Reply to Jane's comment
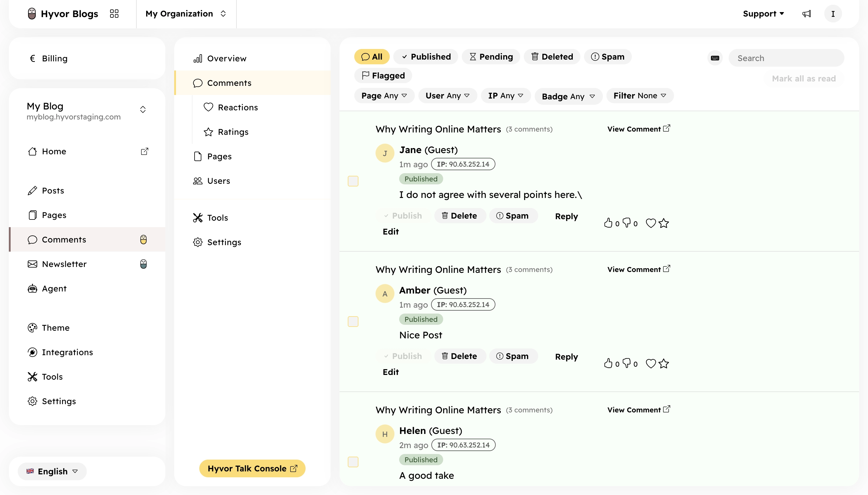 (x=567, y=216)
